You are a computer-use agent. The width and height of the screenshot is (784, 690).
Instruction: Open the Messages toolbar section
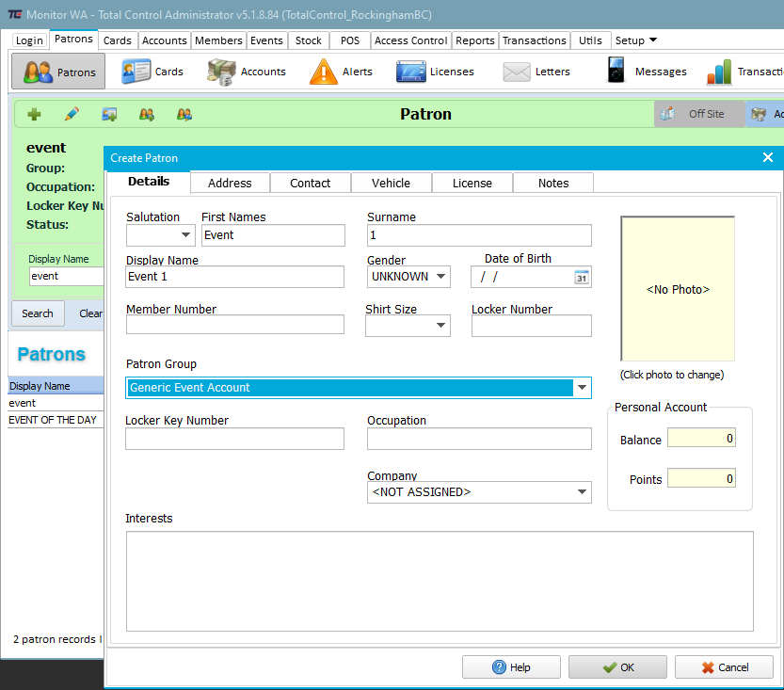coord(647,72)
